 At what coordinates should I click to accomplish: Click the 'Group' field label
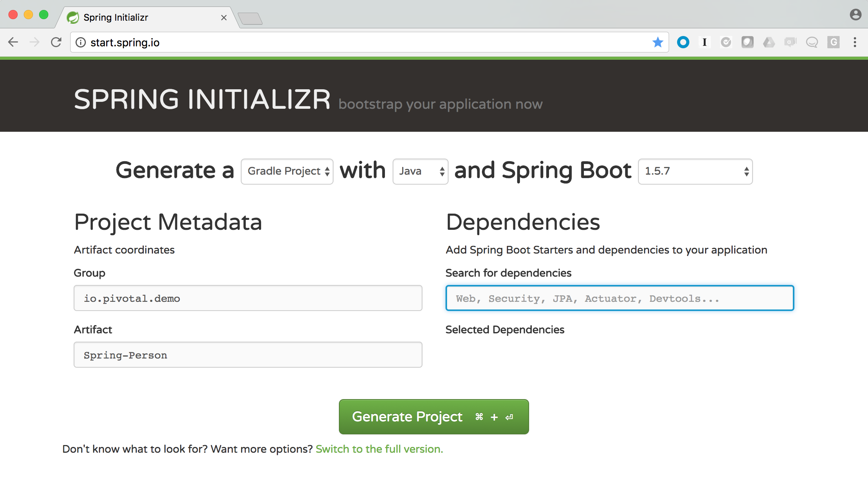coord(89,273)
